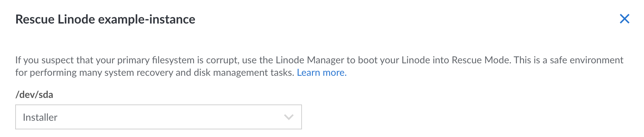Click the word example-instance in the title
644x137 pixels.
coord(147,19)
